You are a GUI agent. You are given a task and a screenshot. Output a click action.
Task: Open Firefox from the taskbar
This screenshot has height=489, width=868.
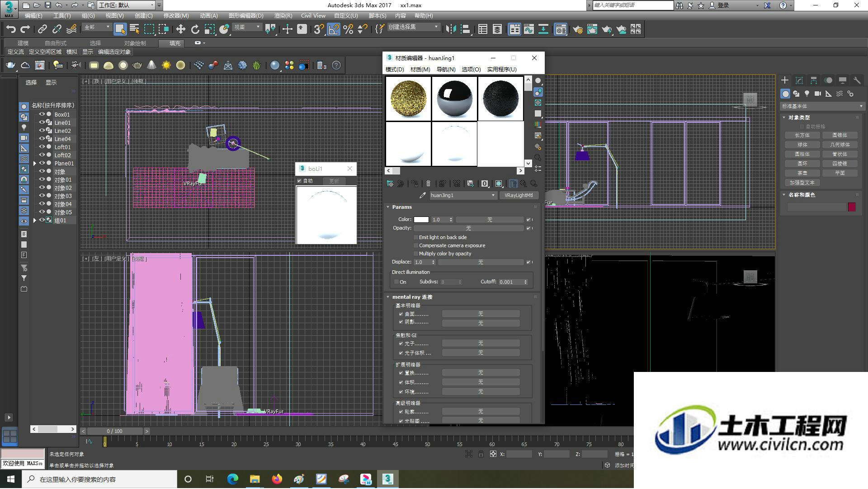click(x=277, y=479)
